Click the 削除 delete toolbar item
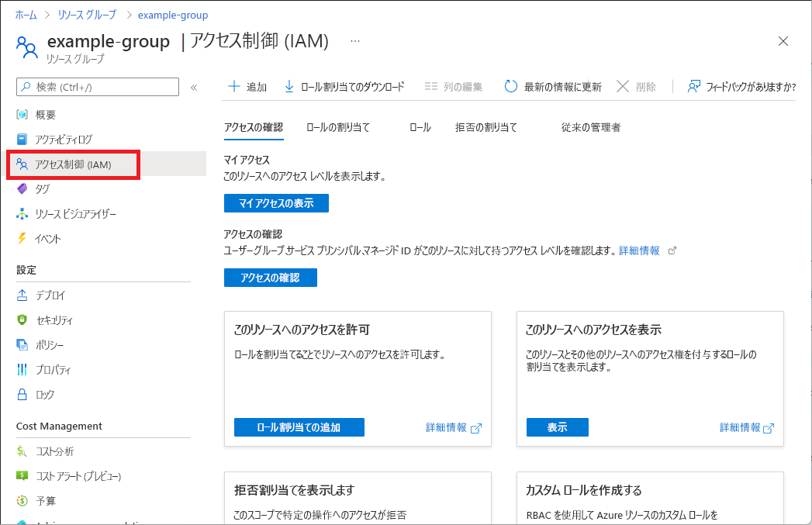The height and width of the screenshot is (525, 812). [x=637, y=86]
